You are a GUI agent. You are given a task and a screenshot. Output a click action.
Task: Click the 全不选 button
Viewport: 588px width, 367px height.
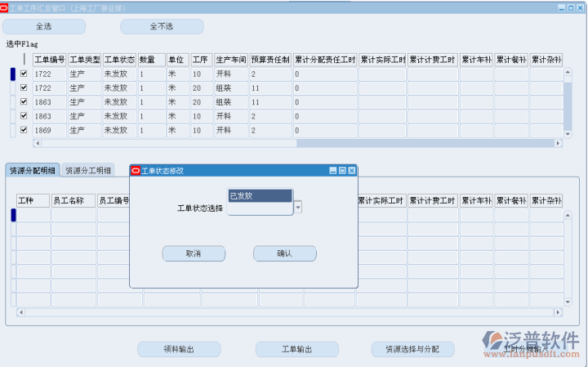(x=162, y=26)
